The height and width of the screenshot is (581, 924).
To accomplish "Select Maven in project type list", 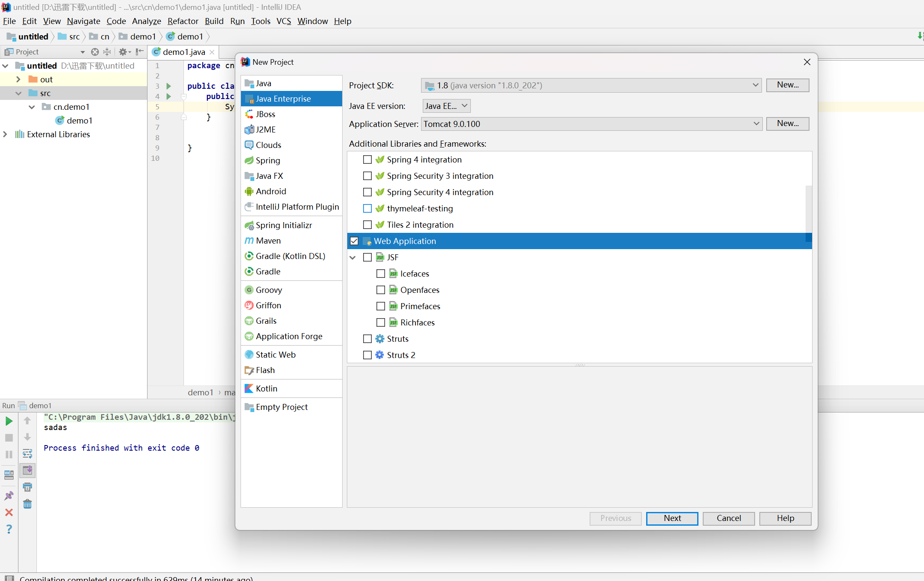I will tap(268, 241).
